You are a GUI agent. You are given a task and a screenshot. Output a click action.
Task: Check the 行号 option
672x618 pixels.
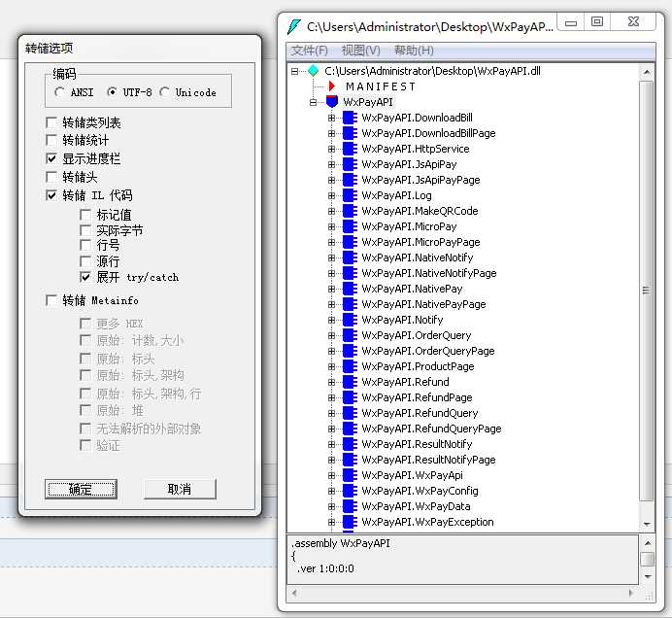pyautogui.click(x=85, y=245)
